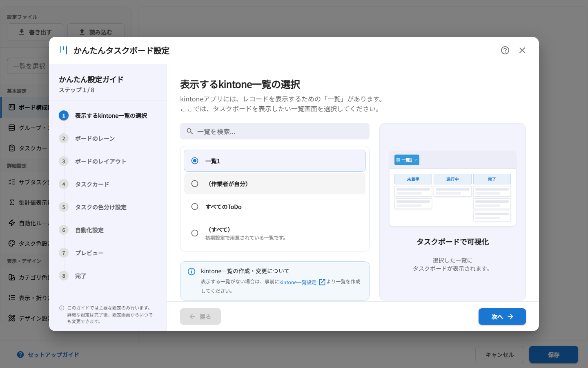Click the 一覧を検索 search field
This screenshot has width=588, height=368.
click(x=275, y=131)
